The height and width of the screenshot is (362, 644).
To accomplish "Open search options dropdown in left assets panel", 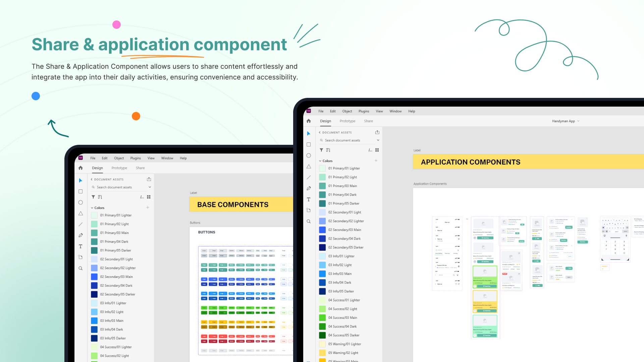I will [150, 187].
